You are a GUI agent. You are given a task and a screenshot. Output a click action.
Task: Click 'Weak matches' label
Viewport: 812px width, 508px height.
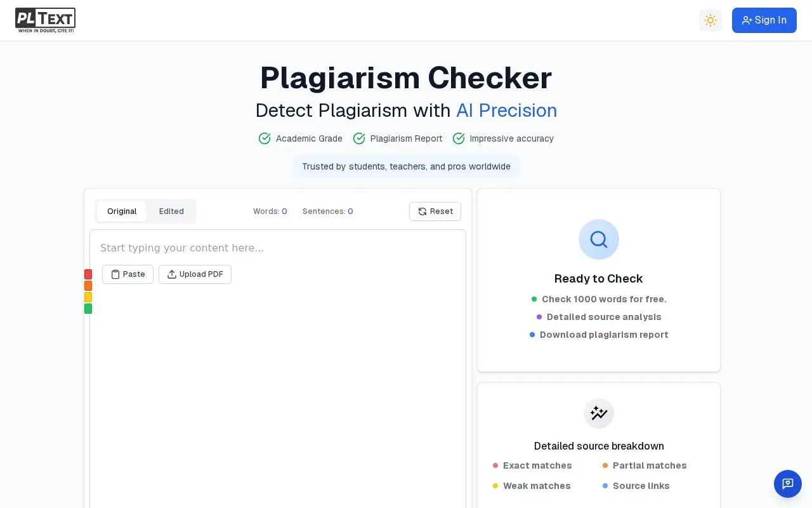click(537, 486)
